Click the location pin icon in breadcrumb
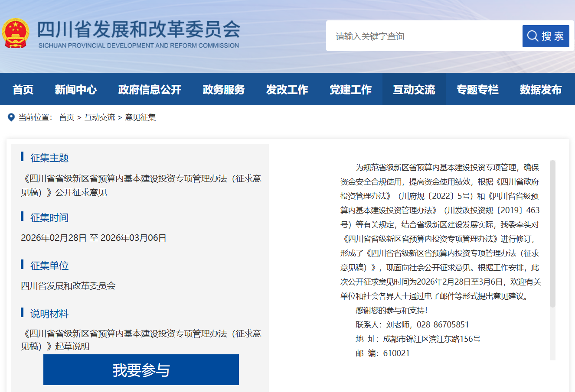Viewport: 575px width, 392px height. (x=11, y=117)
